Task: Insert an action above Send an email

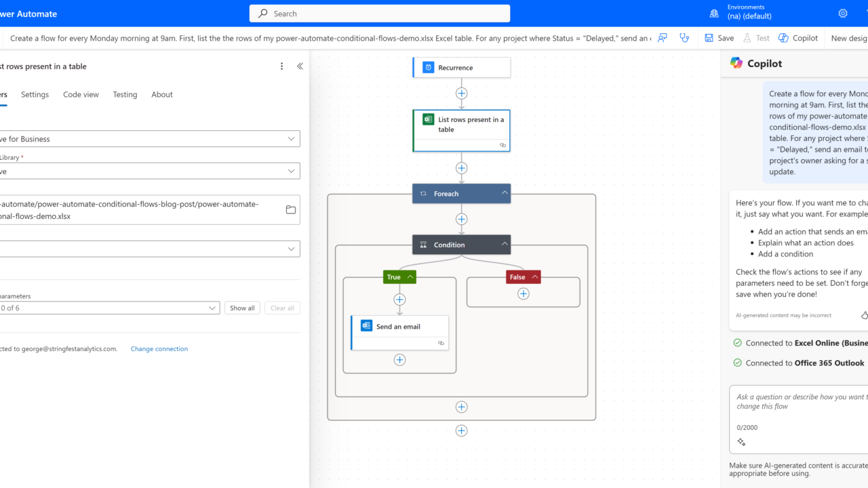Action: coord(399,300)
